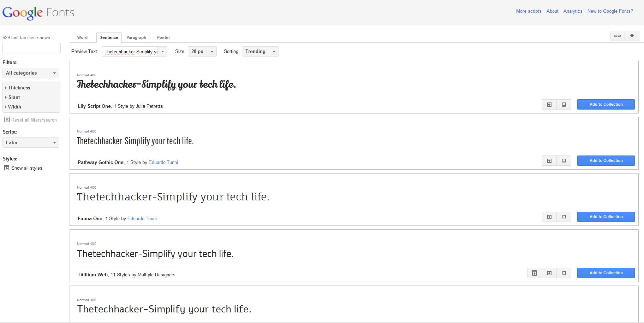Pop out preview icon for Fauna One
The width and height of the screenshot is (644, 323).
[x=564, y=217]
